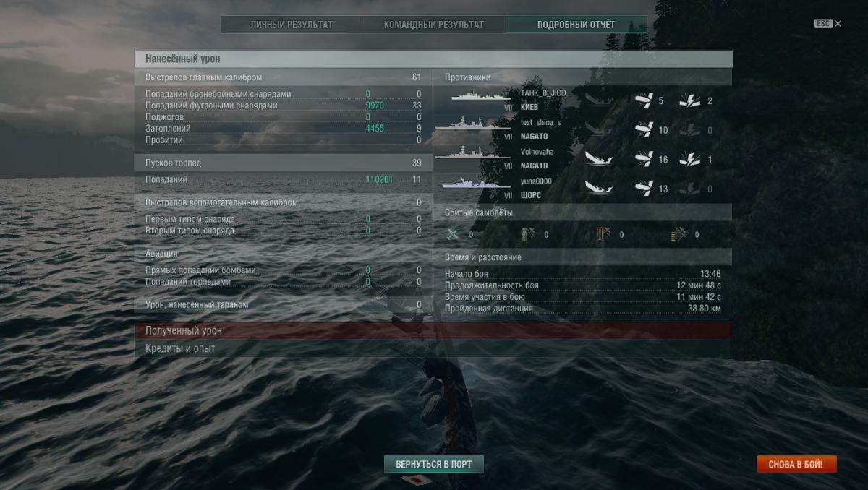The width and height of the screenshot is (868, 490).
Task: Click the shot-down torpedo bombers icon
Action: click(x=603, y=234)
